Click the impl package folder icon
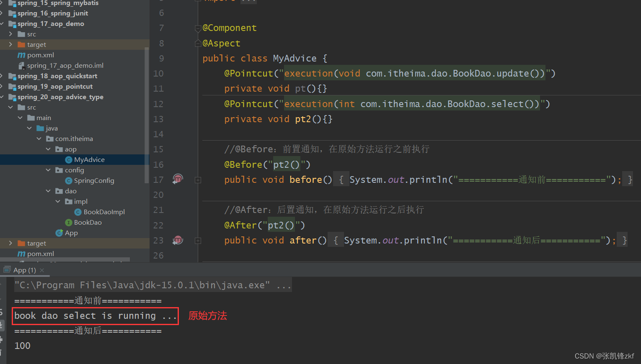The width and height of the screenshot is (641, 364). click(69, 202)
